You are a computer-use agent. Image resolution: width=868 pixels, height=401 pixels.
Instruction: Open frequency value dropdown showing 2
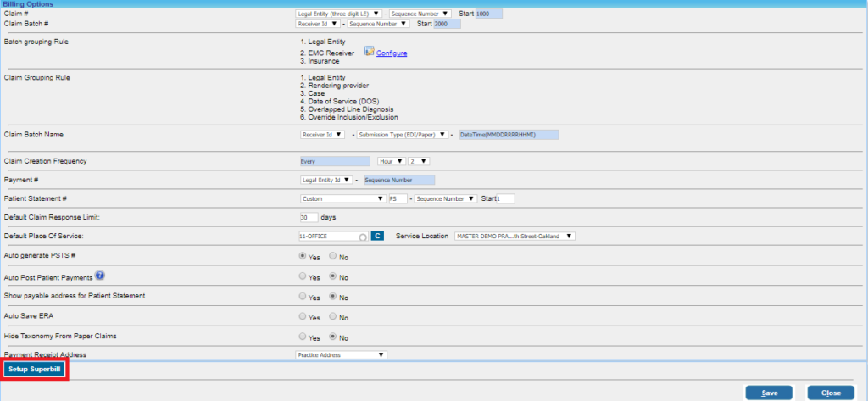pyautogui.click(x=419, y=161)
